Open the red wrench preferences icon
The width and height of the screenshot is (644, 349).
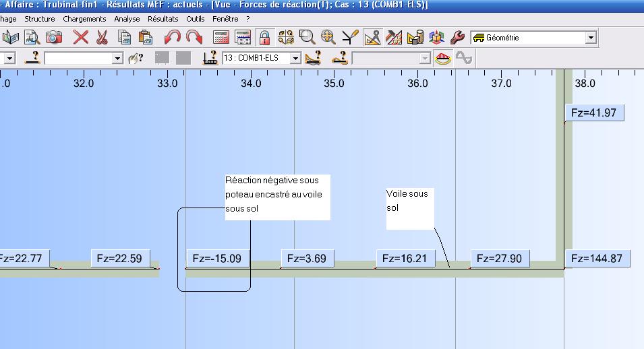[x=457, y=37]
